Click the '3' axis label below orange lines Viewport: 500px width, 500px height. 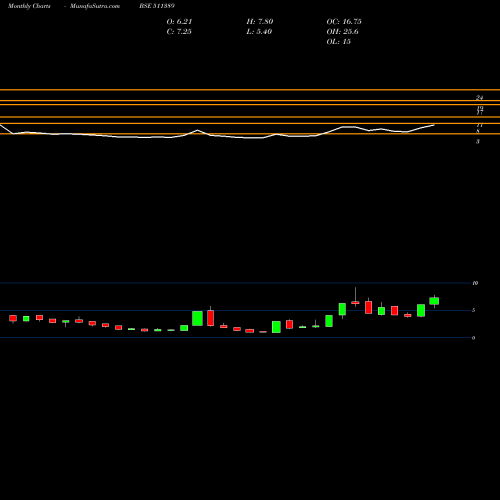478,141
